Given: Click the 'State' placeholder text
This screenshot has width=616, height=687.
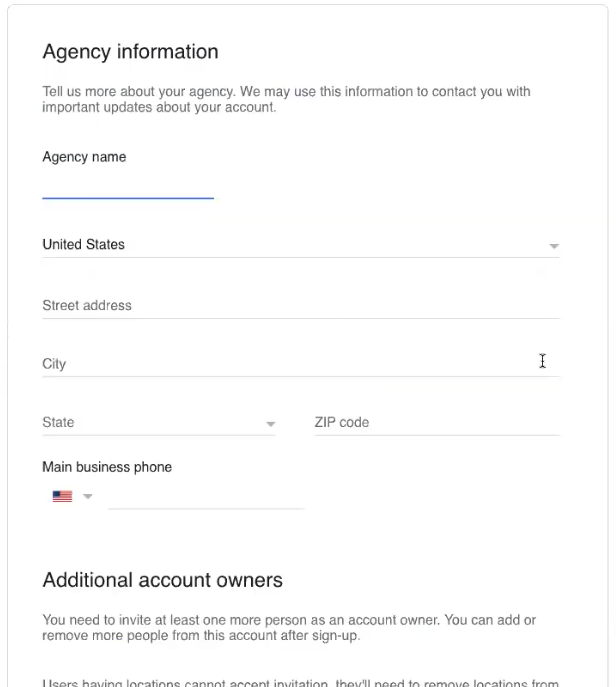Looking at the screenshot, I should click(58, 423).
